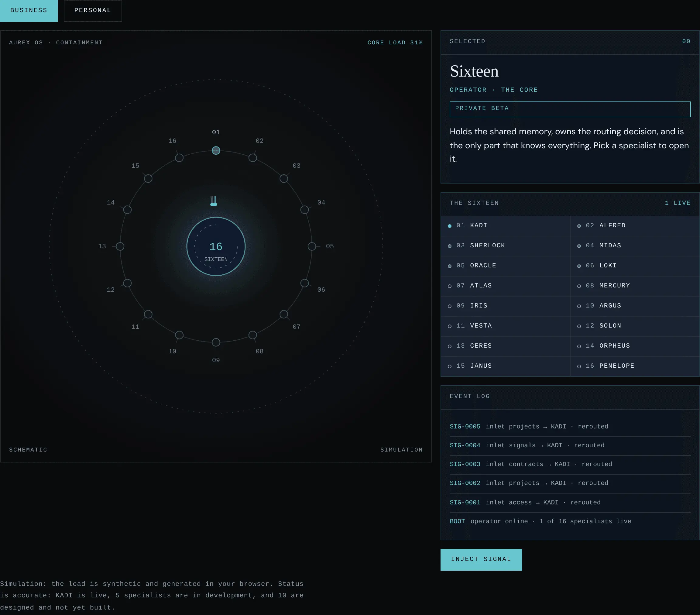Viewport: 700px width, 615px height.
Task: Click the PRIVATE BETA badge
Action: 570,109
